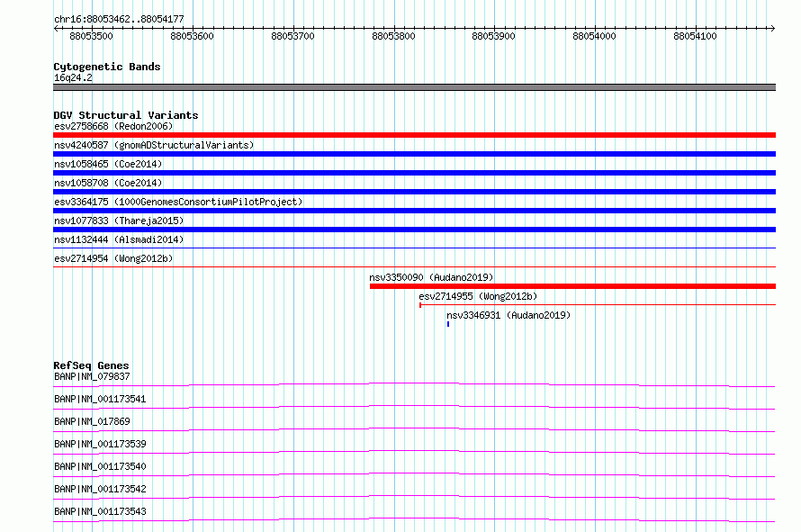Click the Cytogenetic Bands track title

click(107, 67)
